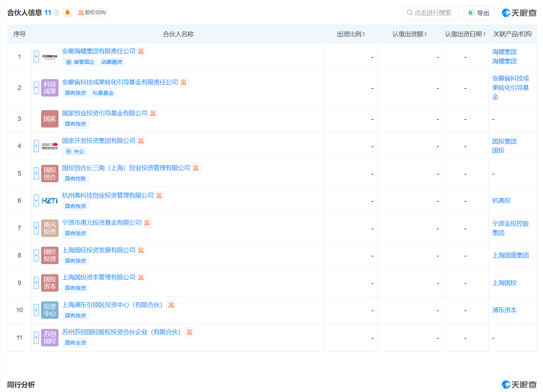The width and height of the screenshot is (543, 392).
Task: Open 国家开发投资集团有限公司 link
Action: [99, 141]
